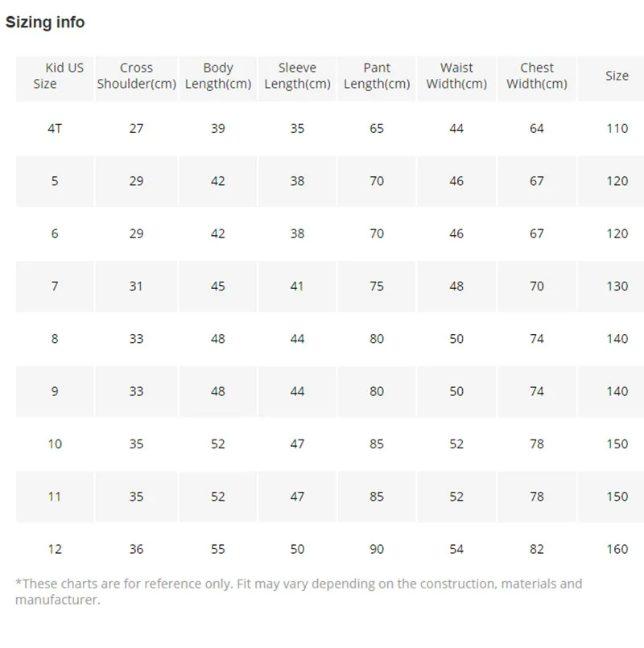The height and width of the screenshot is (648, 644).
Task: Click the 110 size cell
Action: click(x=617, y=129)
